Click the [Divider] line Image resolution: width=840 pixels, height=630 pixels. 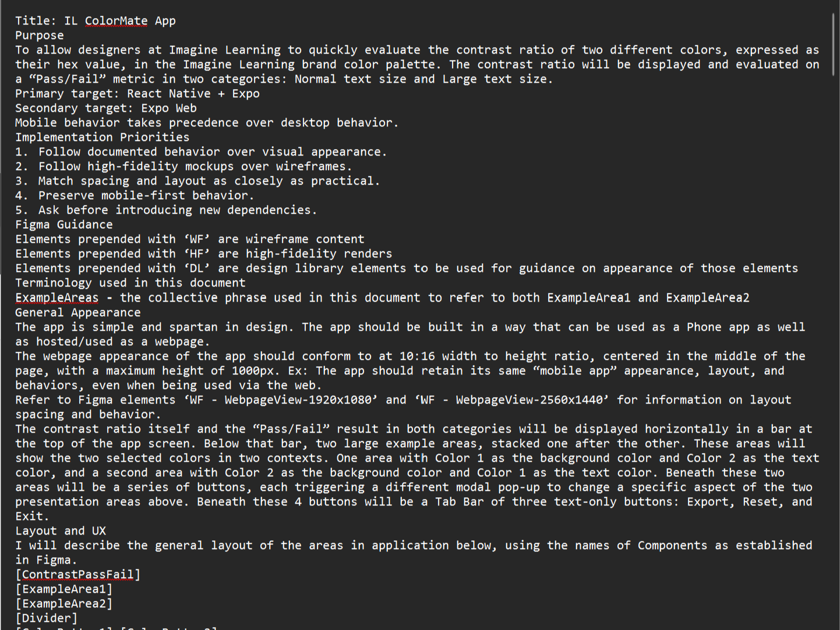pyautogui.click(x=47, y=618)
